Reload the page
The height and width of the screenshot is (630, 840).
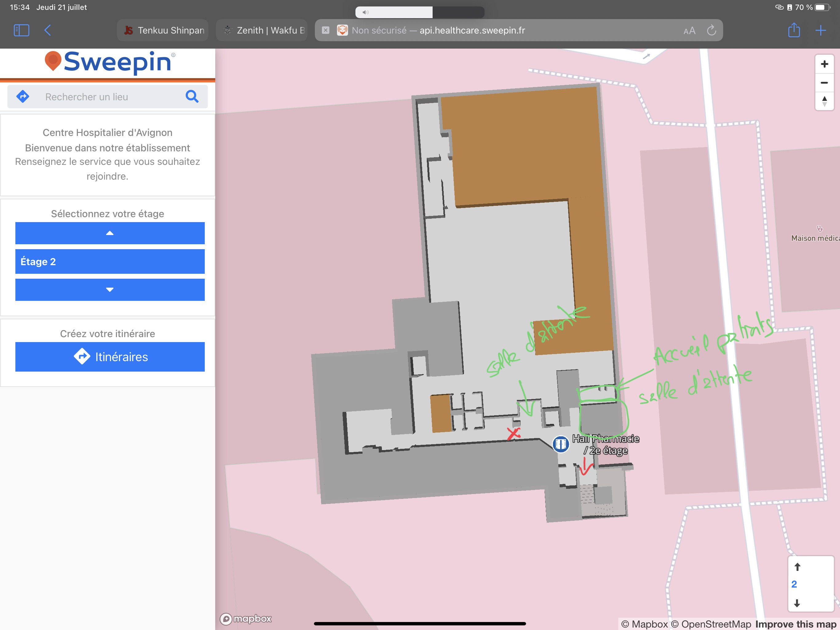click(711, 30)
